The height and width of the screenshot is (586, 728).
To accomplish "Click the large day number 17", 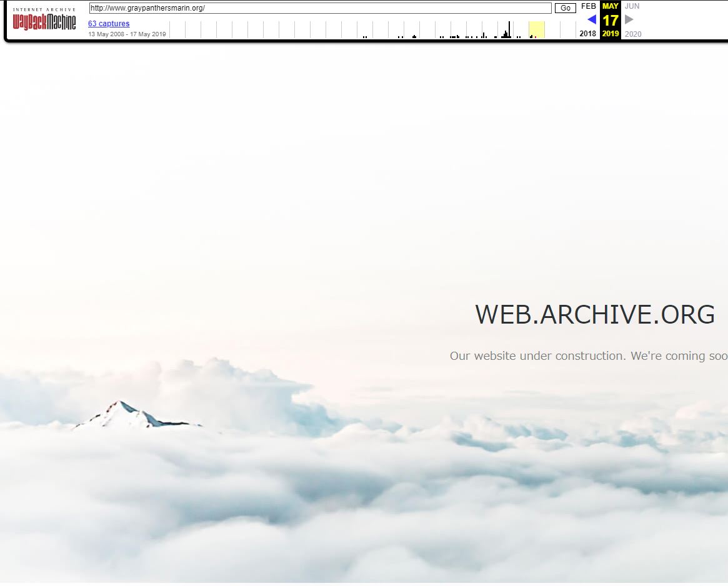I will coord(610,20).
